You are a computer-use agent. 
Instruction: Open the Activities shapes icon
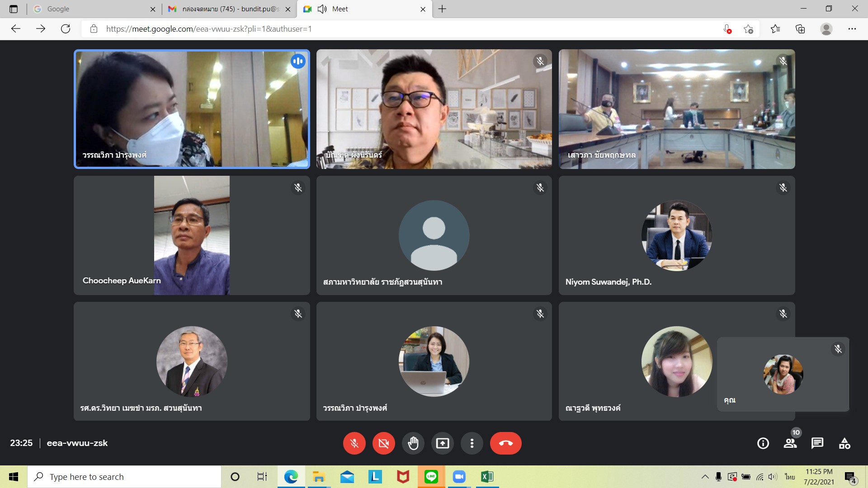click(844, 443)
